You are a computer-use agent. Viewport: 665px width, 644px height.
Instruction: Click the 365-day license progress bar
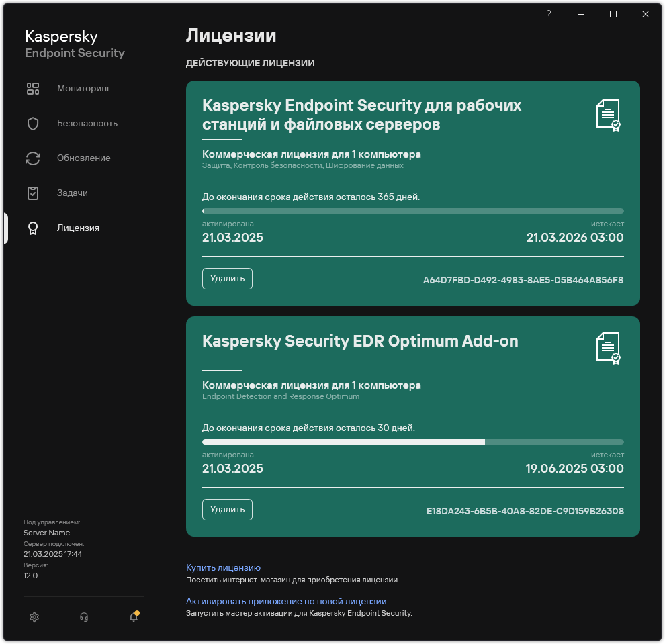tap(412, 211)
